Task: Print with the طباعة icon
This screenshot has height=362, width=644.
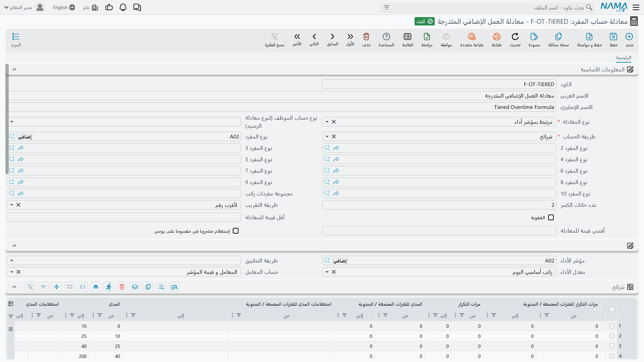Action: (496, 37)
